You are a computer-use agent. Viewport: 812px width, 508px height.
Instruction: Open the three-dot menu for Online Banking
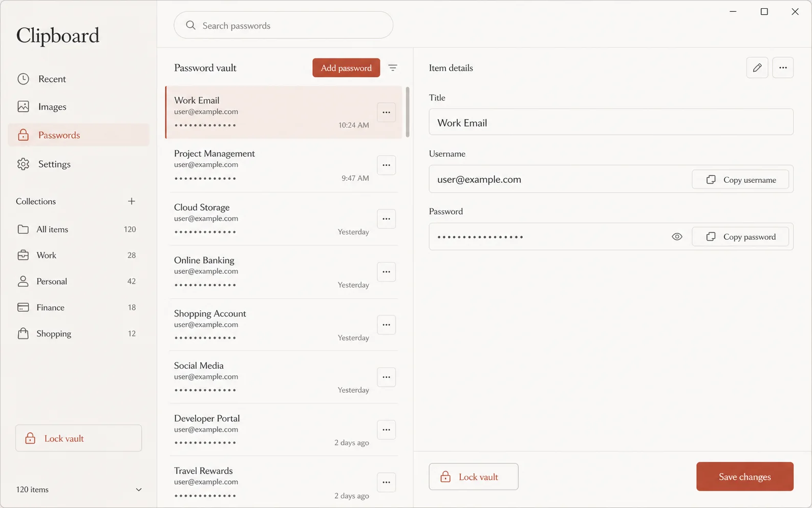tap(387, 272)
